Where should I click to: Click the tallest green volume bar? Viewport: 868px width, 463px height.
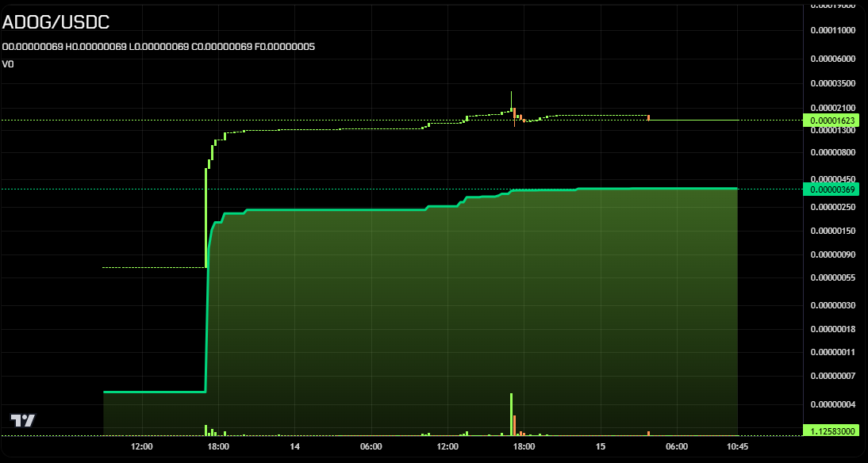click(512, 415)
